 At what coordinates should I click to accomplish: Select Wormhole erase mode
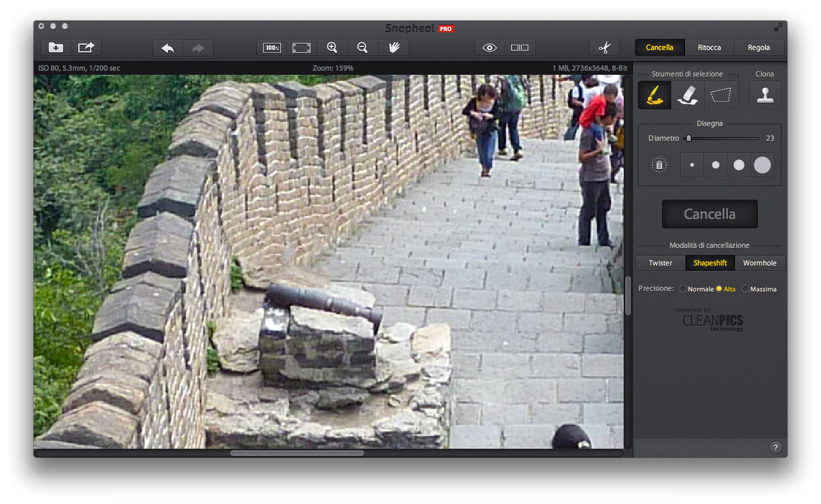(760, 263)
